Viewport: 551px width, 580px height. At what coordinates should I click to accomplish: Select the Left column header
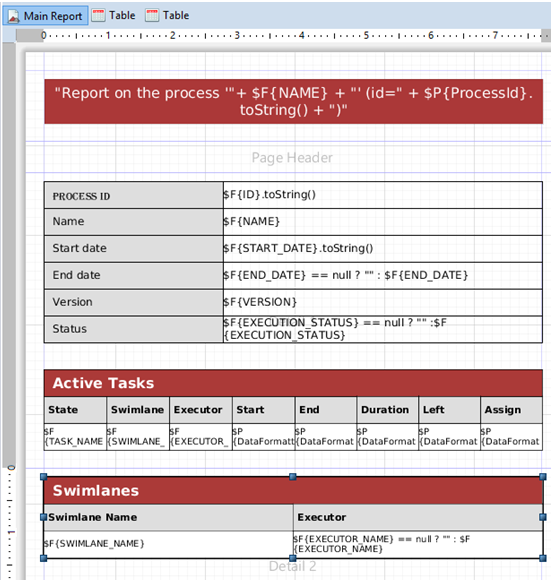coord(450,410)
